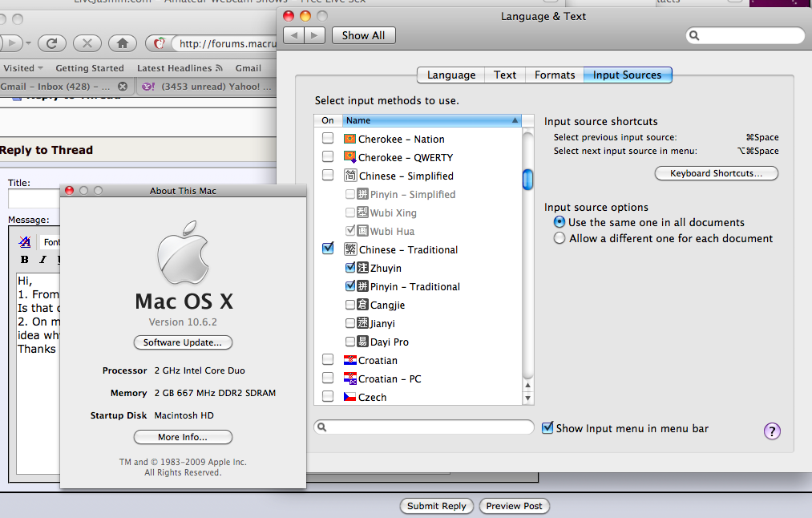Screen dimensions: 812x518
Task: Click the Chinese - Simplified input icon
Action: [x=350, y=176]
